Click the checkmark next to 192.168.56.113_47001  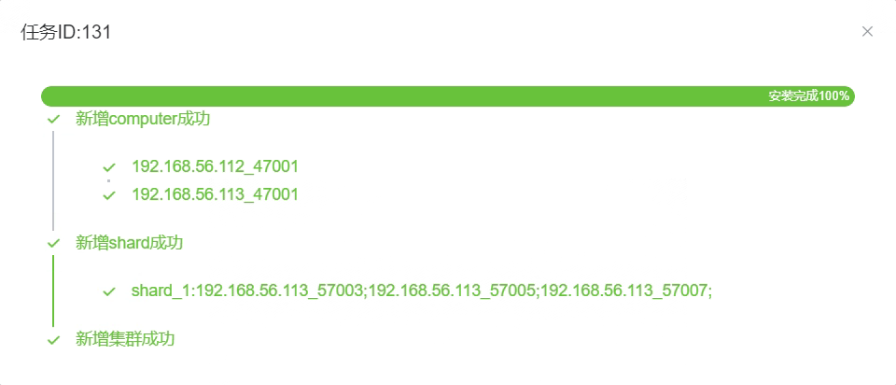(109, 195)
